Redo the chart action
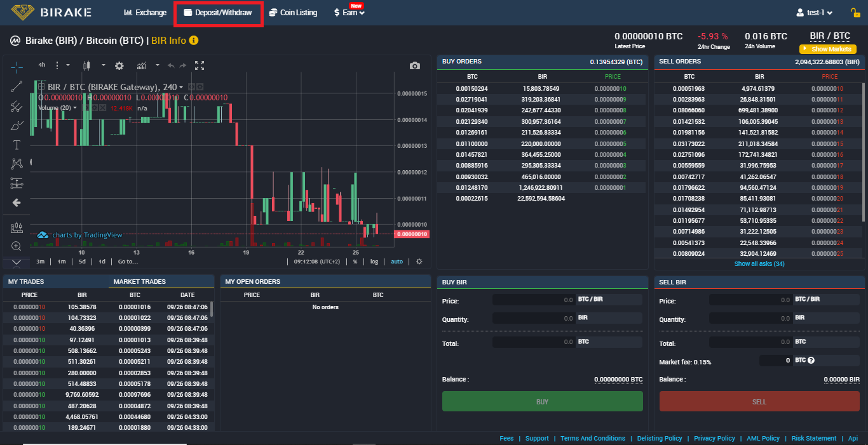868x445 pixels. pos(183,65)
